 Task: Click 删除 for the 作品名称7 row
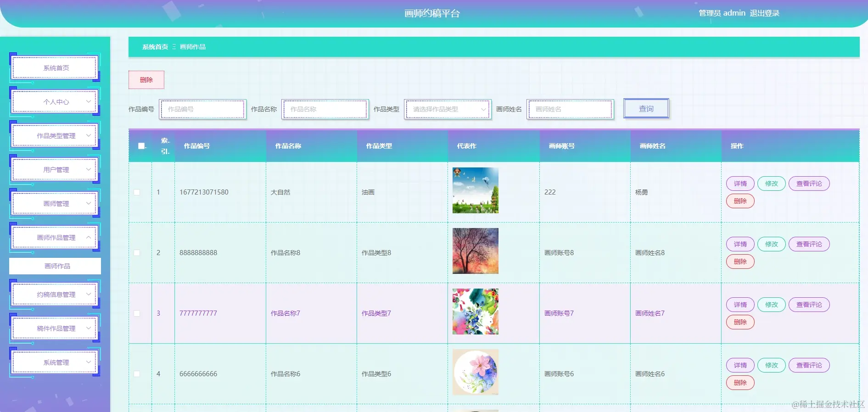click(740, 322)
